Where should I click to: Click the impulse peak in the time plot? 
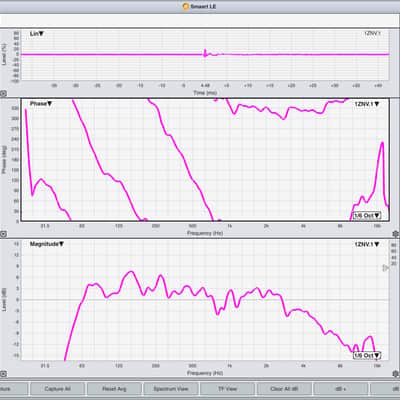coord(205,53)
